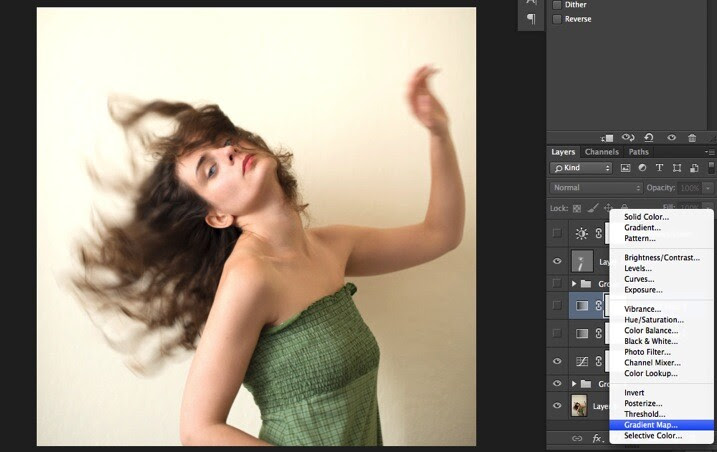Click the trash icon in Properties panel

692,138
